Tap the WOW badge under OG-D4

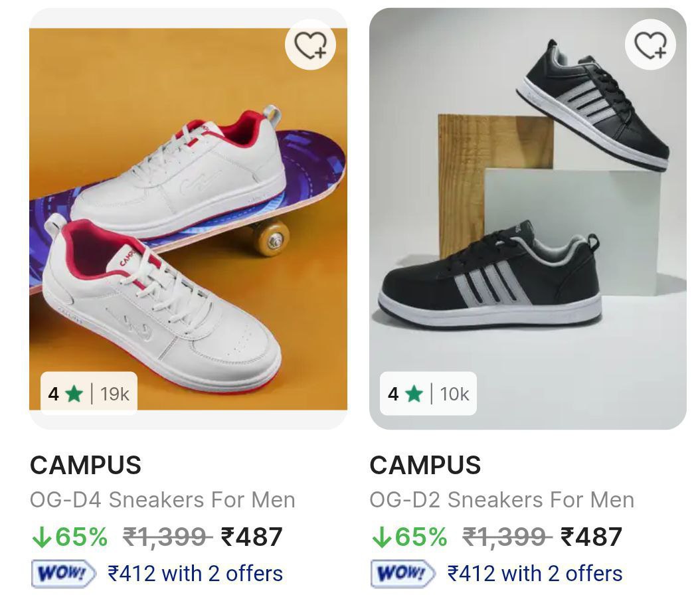pos(64,574)
